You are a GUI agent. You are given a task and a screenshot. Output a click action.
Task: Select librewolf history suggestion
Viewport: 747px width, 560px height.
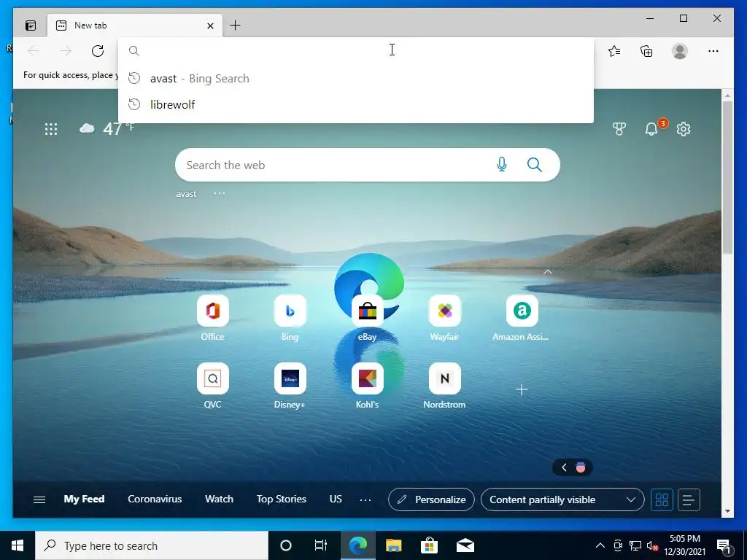pos(356,104)
